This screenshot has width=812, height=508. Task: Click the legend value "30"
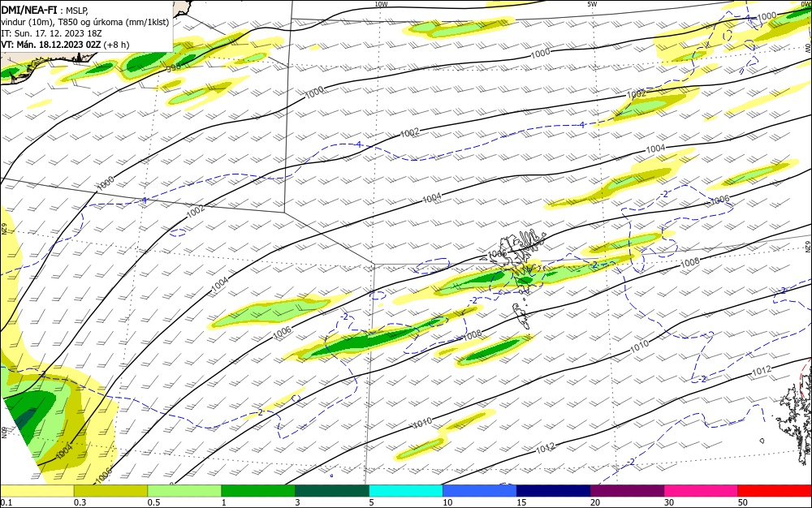(669, 502)
